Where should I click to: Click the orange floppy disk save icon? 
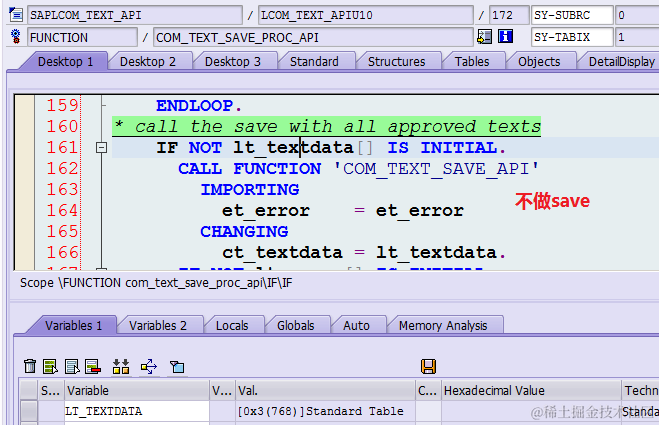pos(428,366)
